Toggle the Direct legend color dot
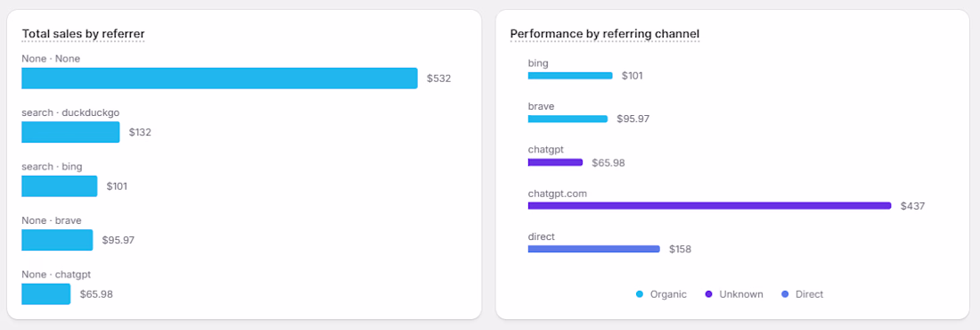This screenshot has height=330, width=980. point(784,294)
